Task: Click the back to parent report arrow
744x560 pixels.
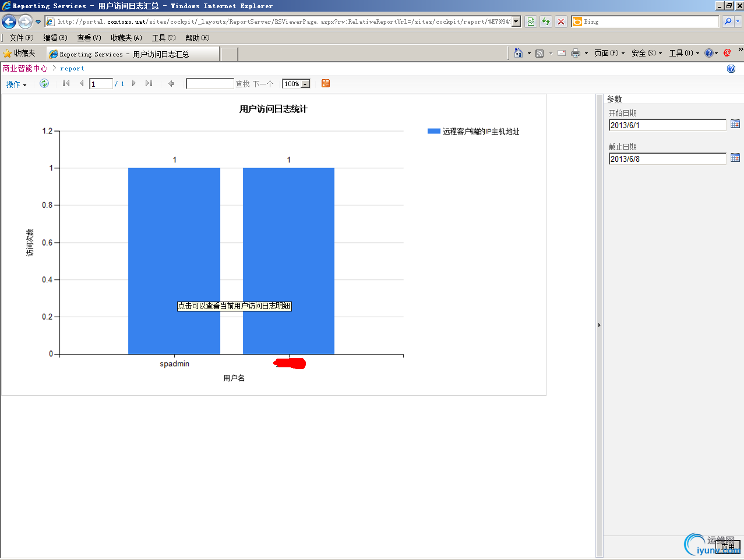Action: point(171,83)
